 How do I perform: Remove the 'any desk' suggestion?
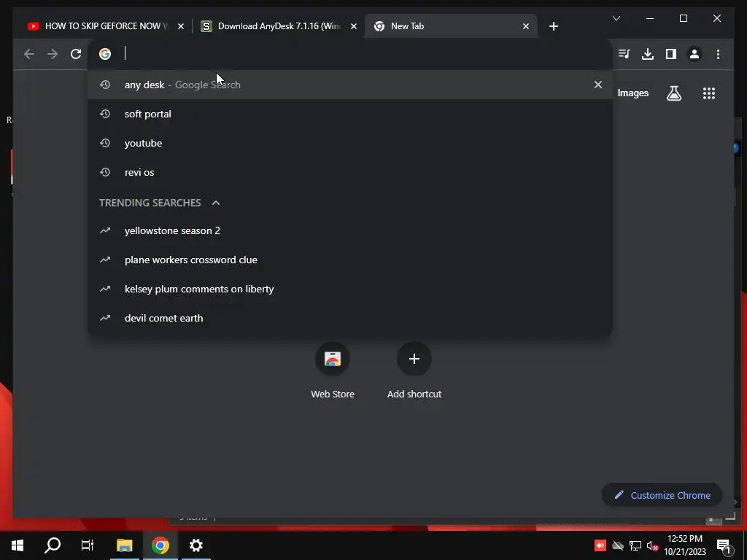(x=598, y=85)
